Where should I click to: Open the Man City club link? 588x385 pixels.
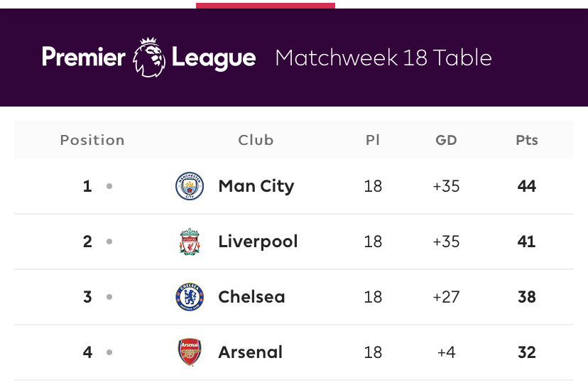pos(256,186)
